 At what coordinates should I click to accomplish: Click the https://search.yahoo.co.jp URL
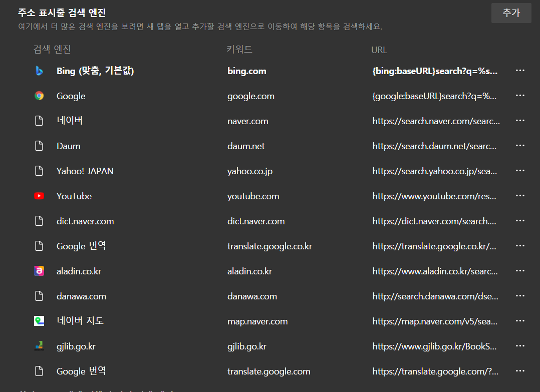(x=435, y=171)
